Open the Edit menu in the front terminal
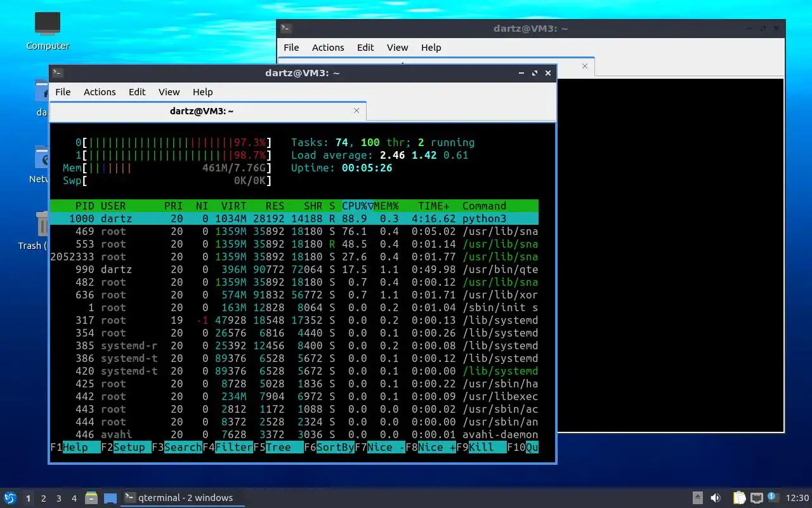Image resolution: width=812 pixels, height=508 pixels. 137,91
